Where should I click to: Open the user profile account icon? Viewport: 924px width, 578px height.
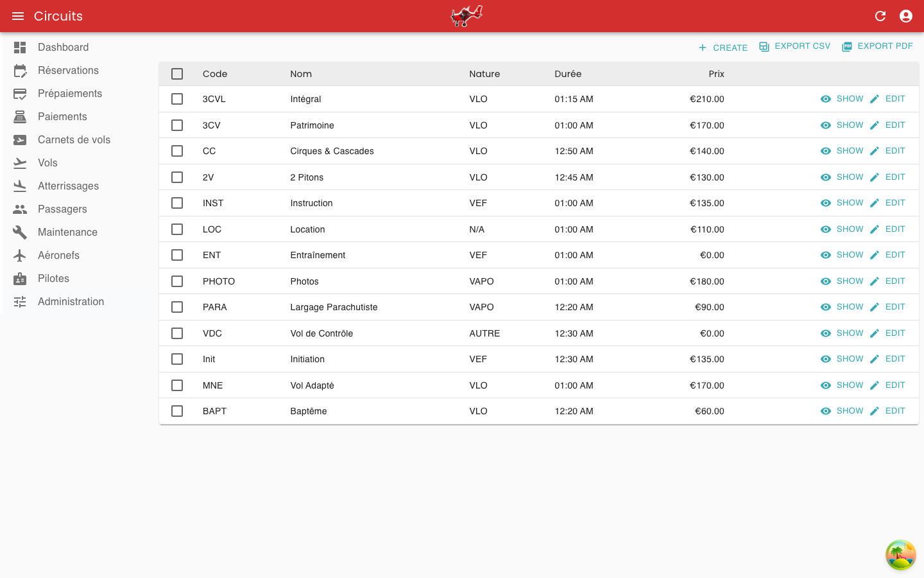(x=906, y=16)
